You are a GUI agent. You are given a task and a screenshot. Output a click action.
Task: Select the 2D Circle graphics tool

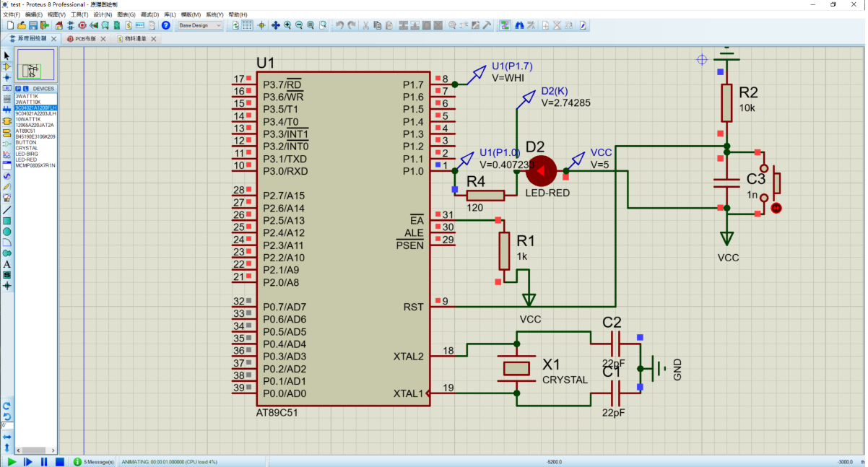7,232
